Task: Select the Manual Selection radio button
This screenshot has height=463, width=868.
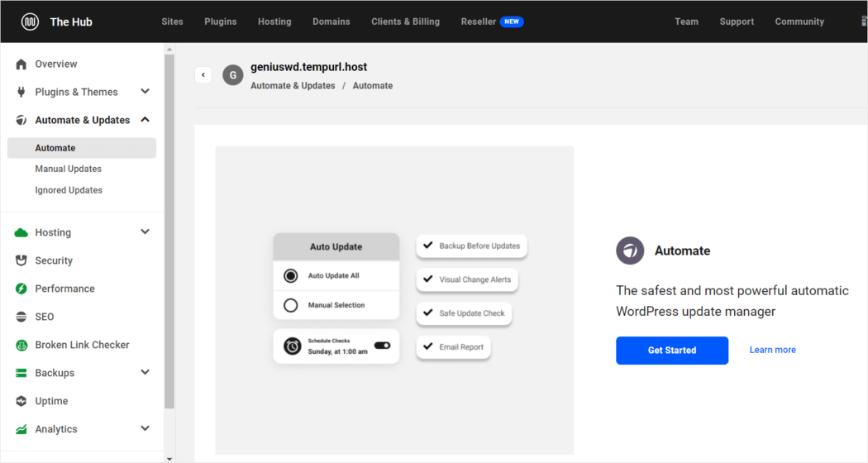Action: 291,305
